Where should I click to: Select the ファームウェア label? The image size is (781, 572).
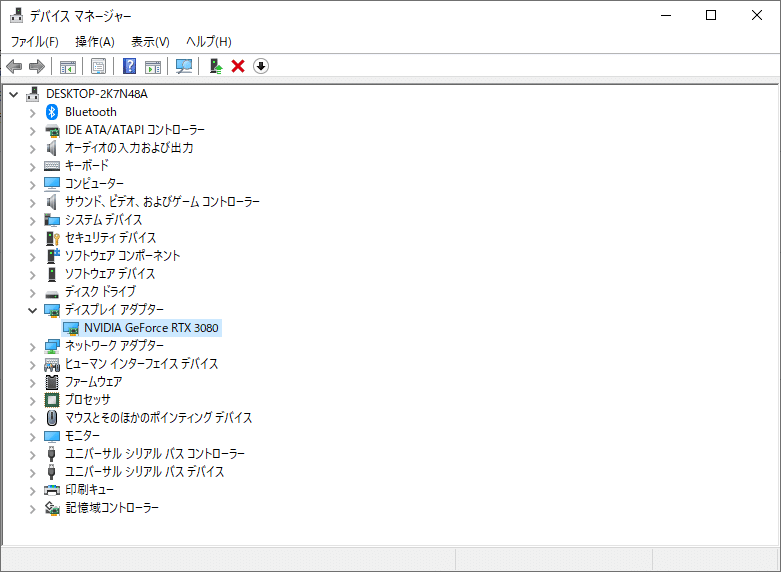pyautogui.click(x=94, y=382)
